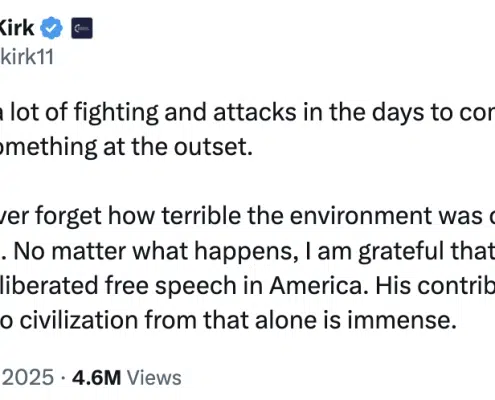Open the dark square affiliation badge
Screen dimensions: 495x400
[82, 28]
